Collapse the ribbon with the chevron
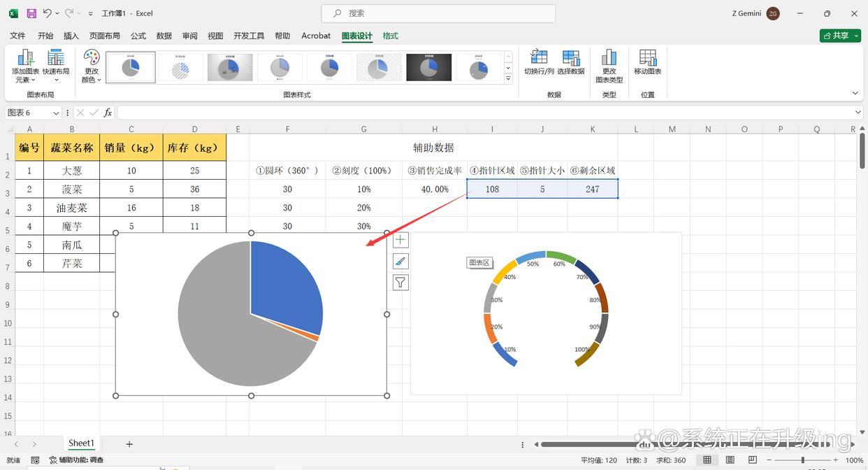The image size is (868, 470). click(855, 93)
